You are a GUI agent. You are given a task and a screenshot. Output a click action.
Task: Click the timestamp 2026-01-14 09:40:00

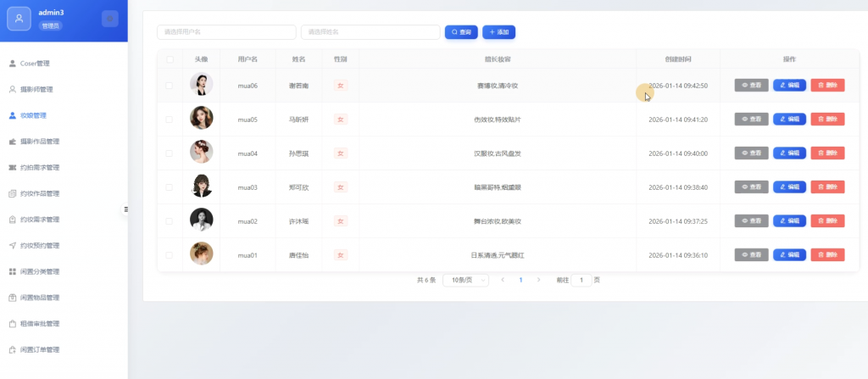click(678, 153)
